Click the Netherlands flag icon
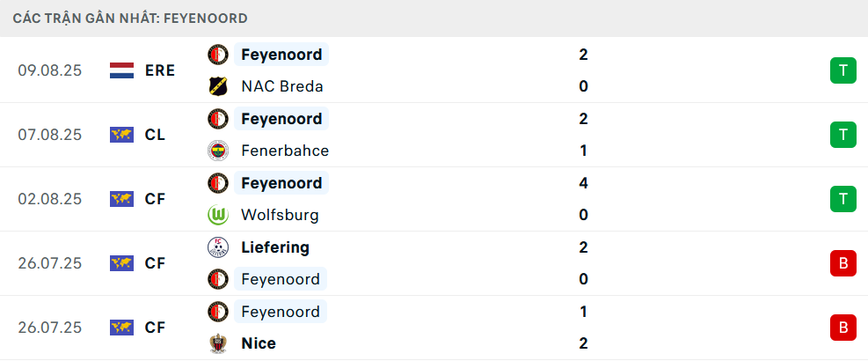 [121, 70]
